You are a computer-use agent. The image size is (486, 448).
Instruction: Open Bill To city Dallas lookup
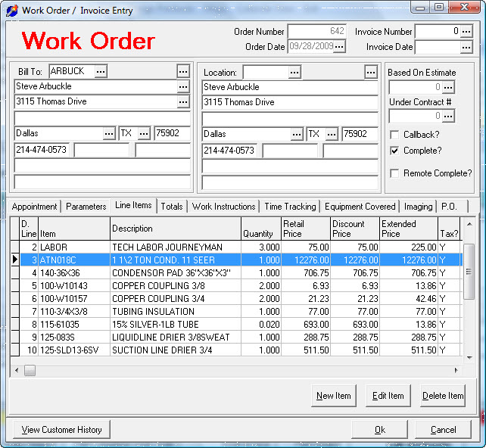(x=109, y=134)
